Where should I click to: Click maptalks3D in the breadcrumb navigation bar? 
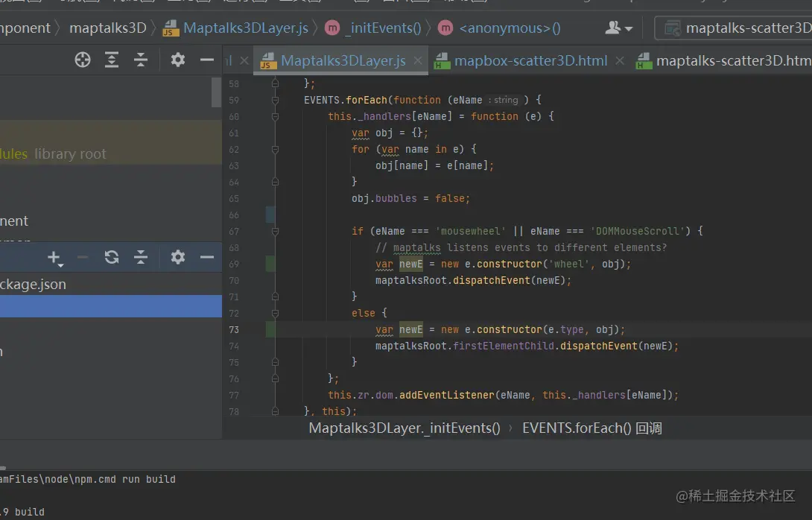click(108, 28)
